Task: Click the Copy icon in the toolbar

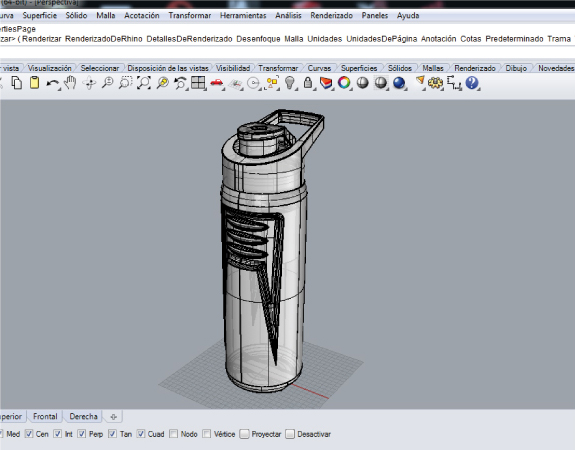Action: [x=16, y=83]
